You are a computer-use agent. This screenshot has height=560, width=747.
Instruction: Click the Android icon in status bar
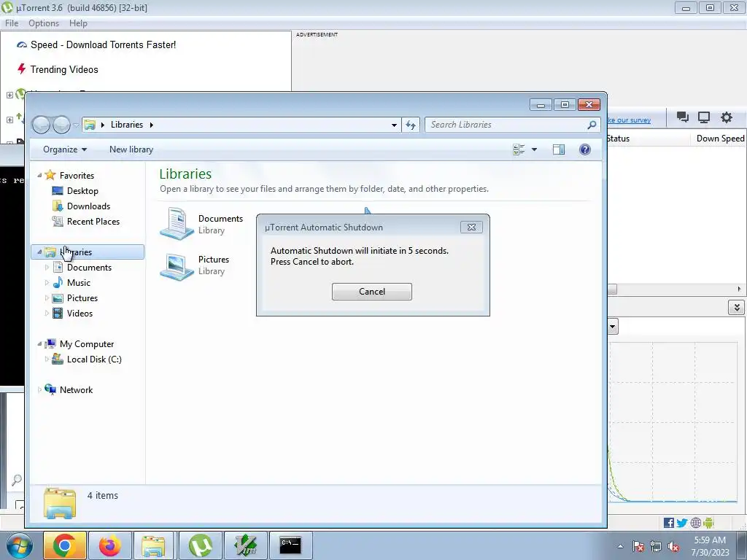708,523
